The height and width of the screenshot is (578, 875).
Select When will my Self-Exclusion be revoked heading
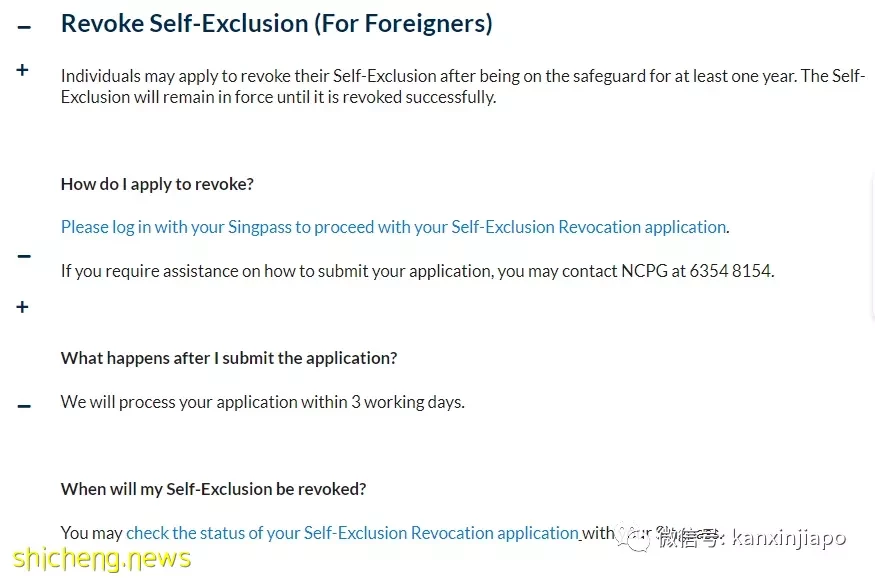(x=214, y=489)
